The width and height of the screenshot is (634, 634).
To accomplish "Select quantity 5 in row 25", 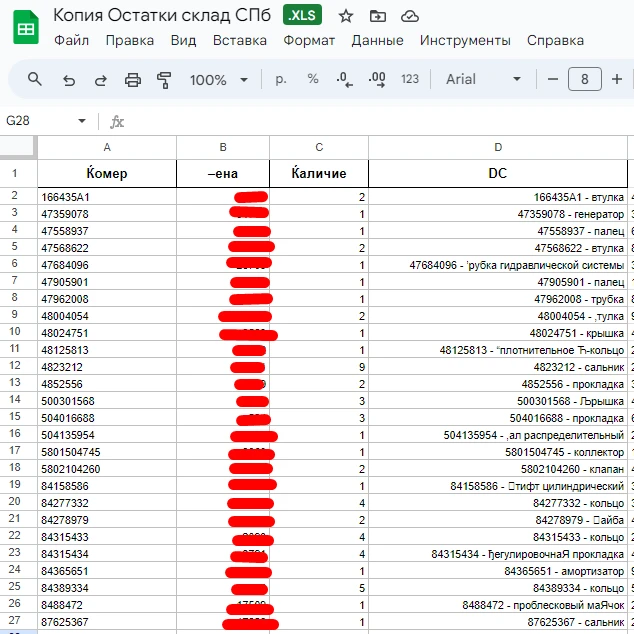I will coord(319,587).
